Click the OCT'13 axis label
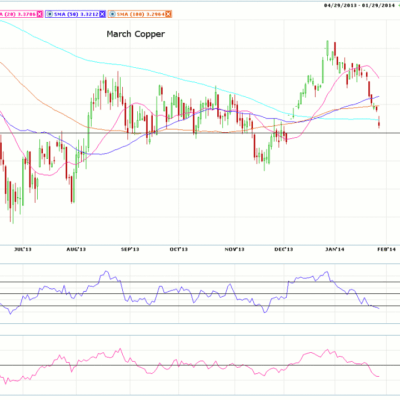Image resolution: width=400 pixels, height=400 pixels. point(179,249)
